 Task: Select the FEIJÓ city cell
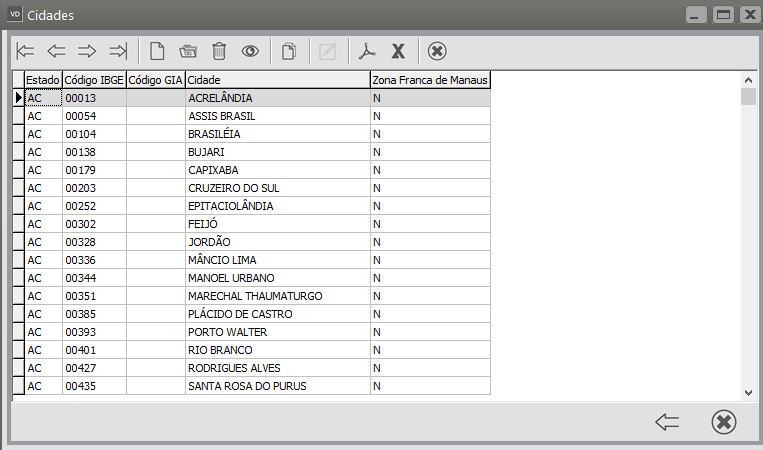[278, 224]
